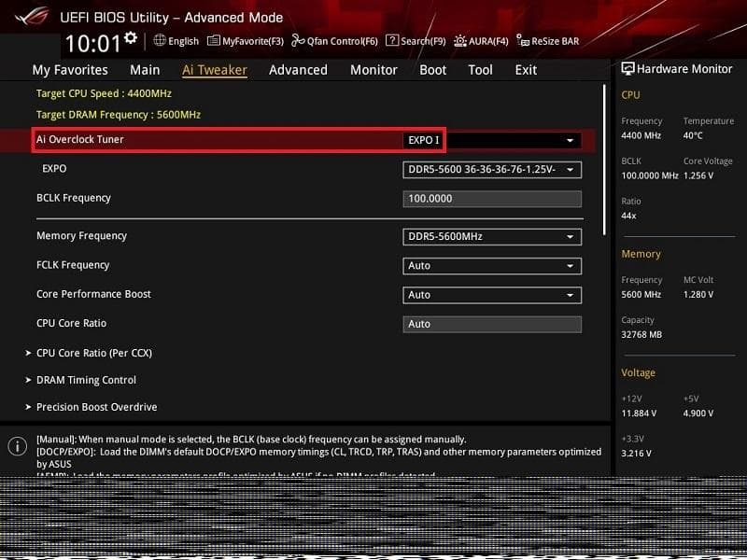The width and height of the screenshot is (747, 560).
Task: Click the MC Volt value 1.280 V
Action: click(698, 295)
